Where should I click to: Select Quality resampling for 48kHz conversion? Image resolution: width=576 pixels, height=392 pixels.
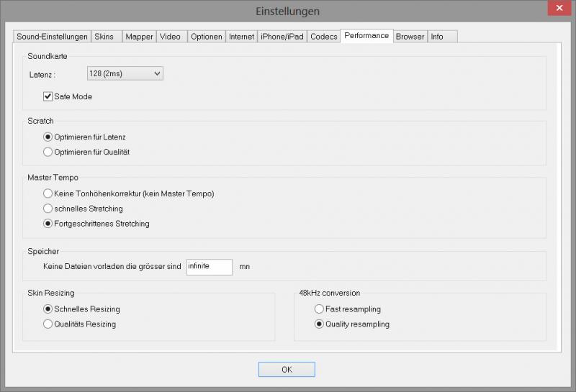click(x=319, y=324)
